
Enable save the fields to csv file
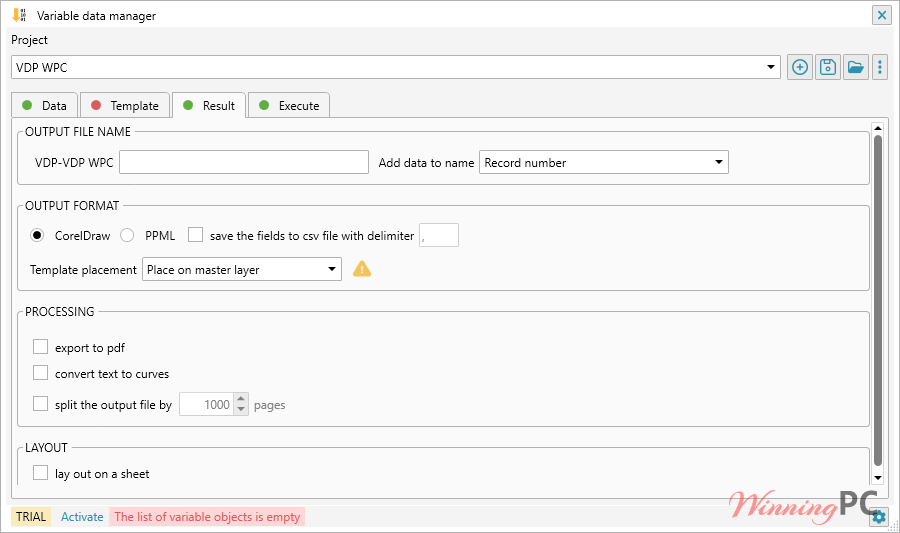(x=195, y=235)
